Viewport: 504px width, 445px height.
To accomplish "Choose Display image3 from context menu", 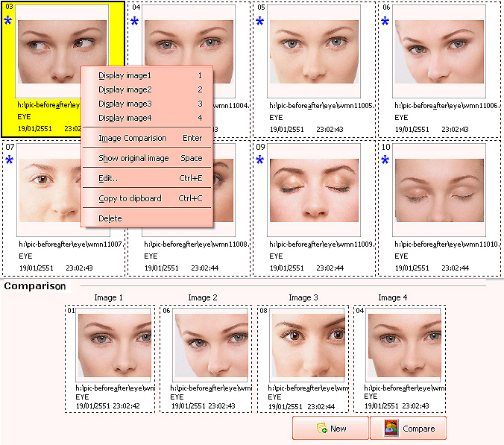I will pos(147,104).
